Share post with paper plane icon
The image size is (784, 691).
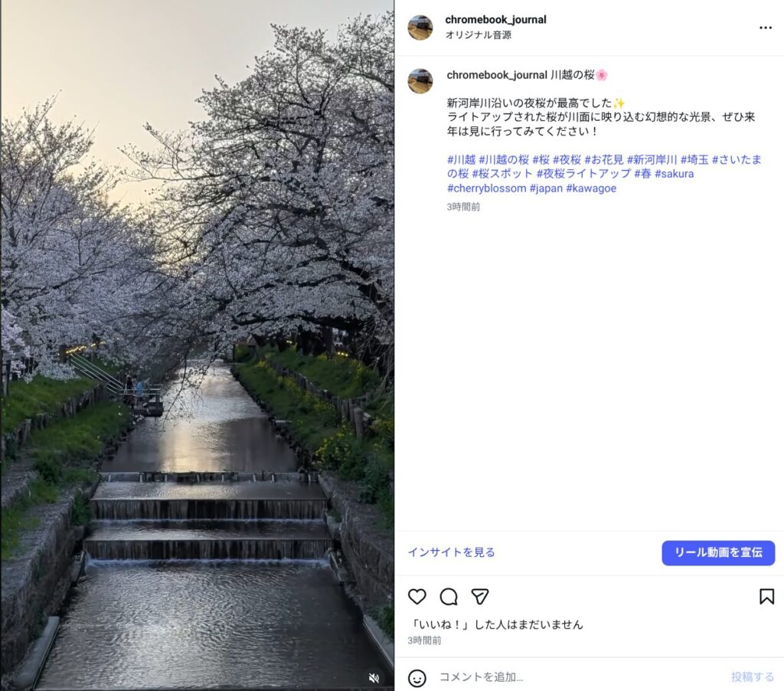point(479,597)
